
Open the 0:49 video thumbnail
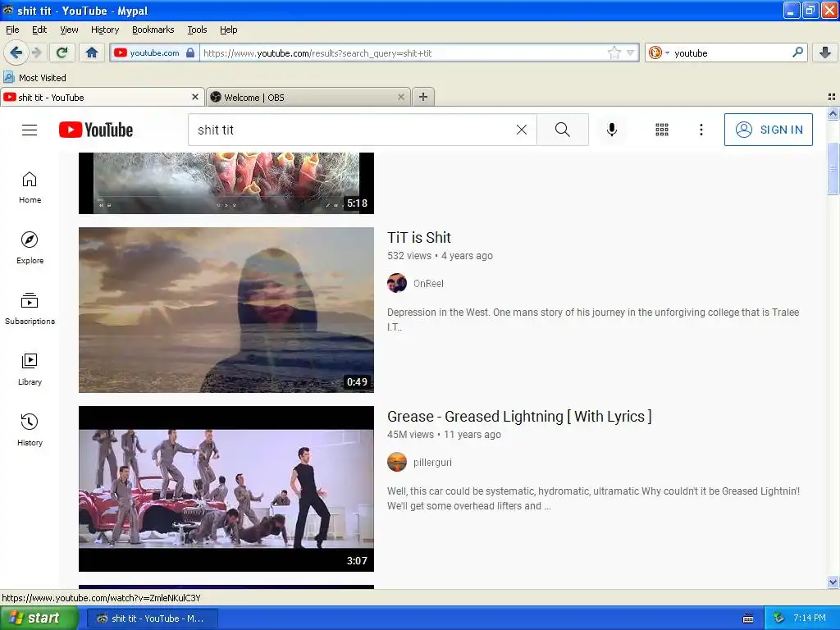[x=226, y=310]
